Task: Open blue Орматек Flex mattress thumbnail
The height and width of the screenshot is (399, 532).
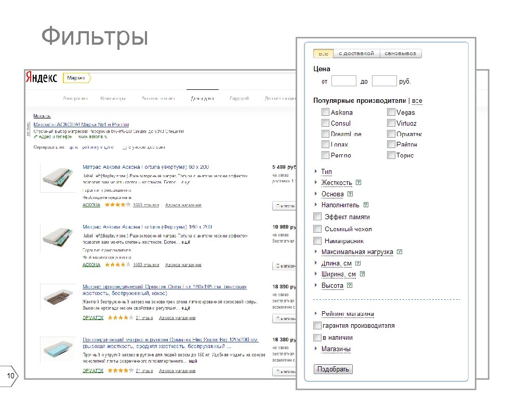Action: [x=58, y=350]
